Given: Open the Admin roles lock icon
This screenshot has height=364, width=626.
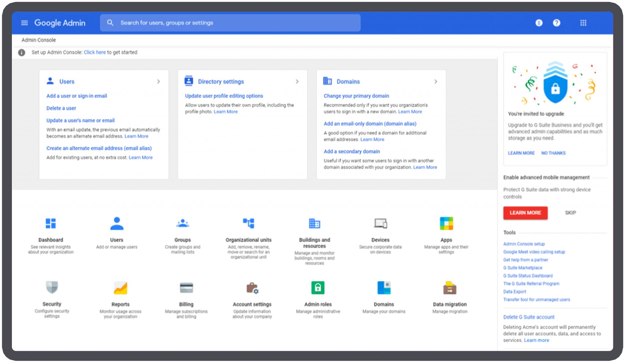Looking at the screenshot, I should tap(318, 288).
